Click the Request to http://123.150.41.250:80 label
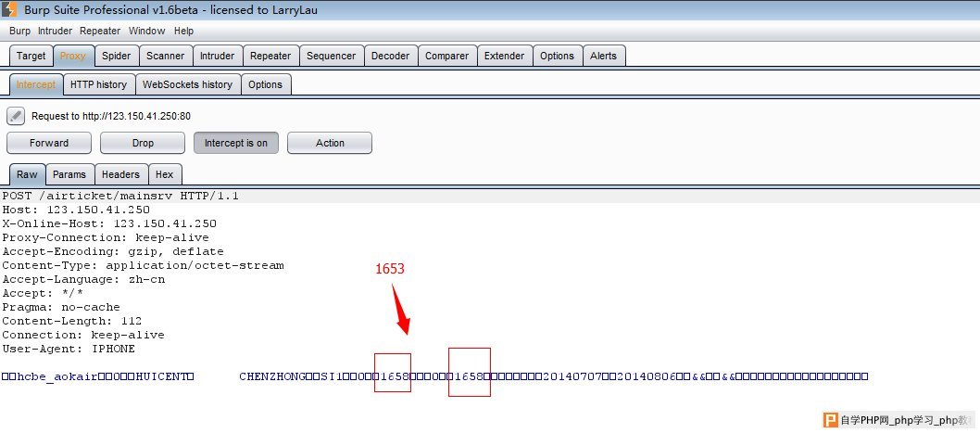 tap(111, 116)
